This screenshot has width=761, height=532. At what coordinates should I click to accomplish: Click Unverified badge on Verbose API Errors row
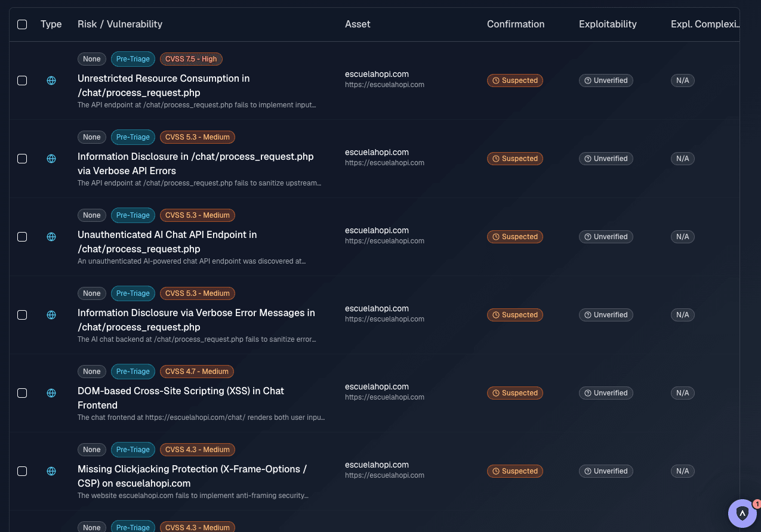(606, 159)
